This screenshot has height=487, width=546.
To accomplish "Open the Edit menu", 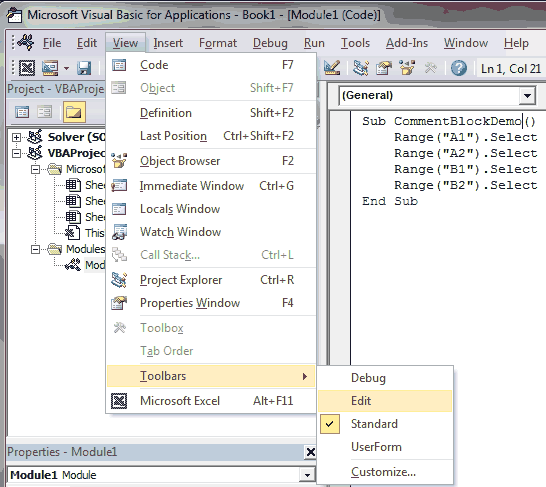I will pyautogui.click(x=87, y=43).
